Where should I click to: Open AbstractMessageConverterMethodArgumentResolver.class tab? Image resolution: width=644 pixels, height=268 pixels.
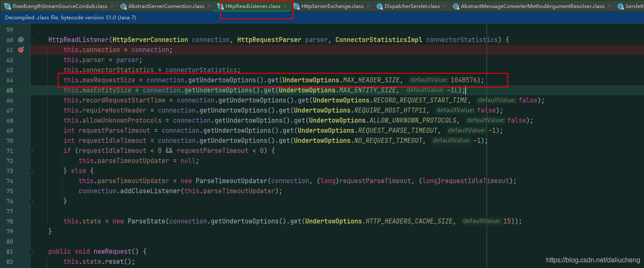[x=533, y=6]
